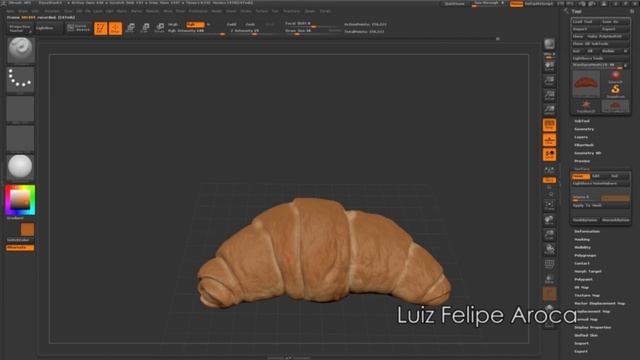Select the SimpleBrush tool icon
The width and height of the screenshot is (640, 360).
point(616,91)
